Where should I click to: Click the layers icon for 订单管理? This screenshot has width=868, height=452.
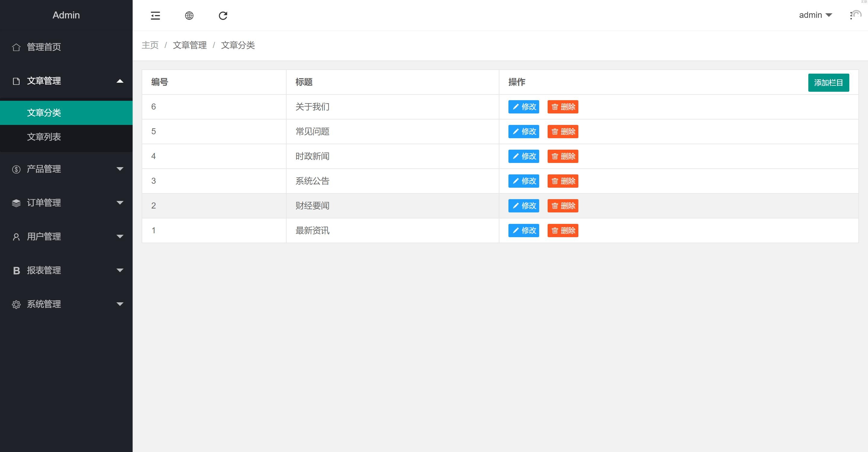(x=16, y=203)
